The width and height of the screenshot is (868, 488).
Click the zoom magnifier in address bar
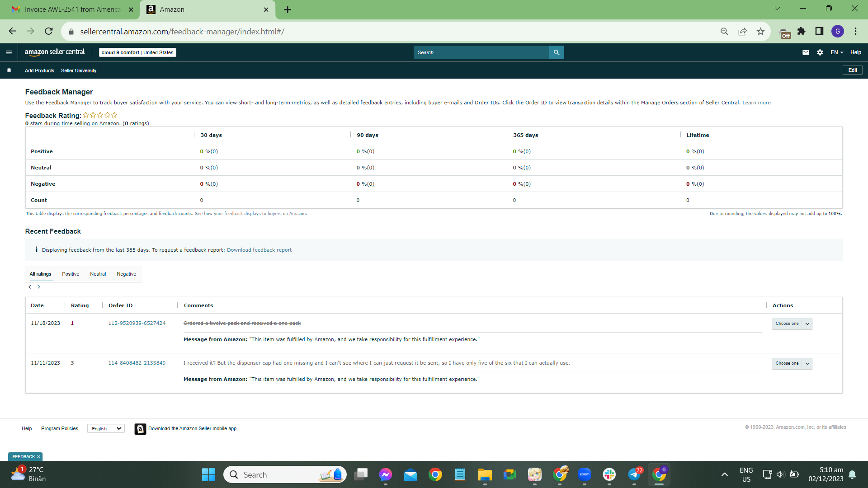coord(724,31)
